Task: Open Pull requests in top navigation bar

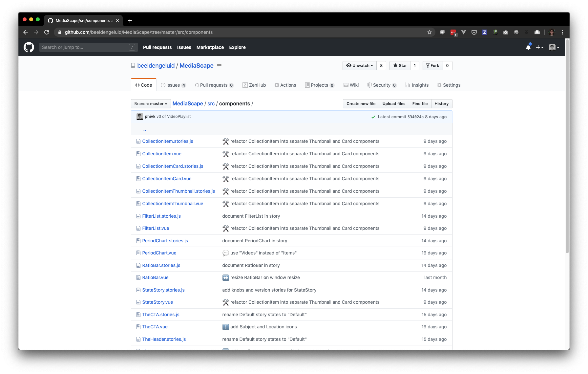Action: [157, 47]
